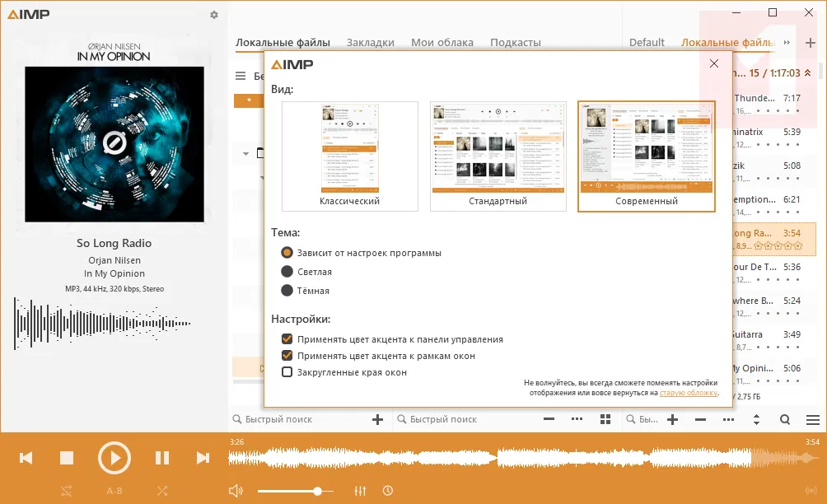Toggle repeat mode icon
Viewport: 827px width, 504px height.
point(67,491)
